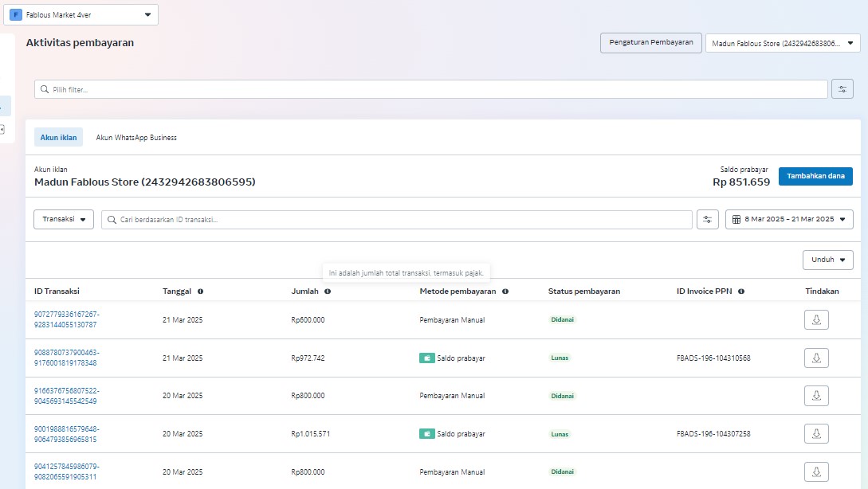Screen dimensions: 868x489
Task: Open Pengaturan Pembayaran settings
Action: 650,43
